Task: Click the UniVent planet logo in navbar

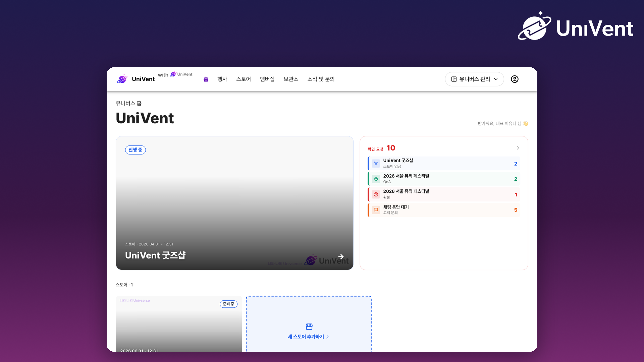Action: (122, 79)
